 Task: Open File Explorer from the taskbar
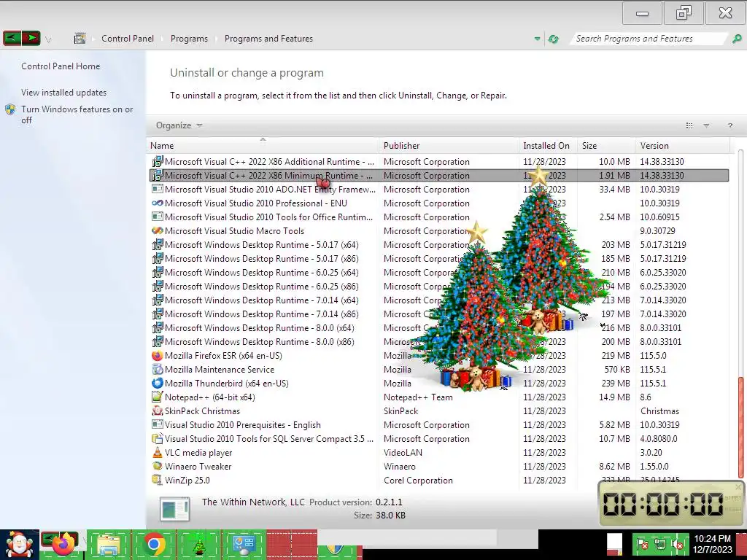pyautogui.click(x=108, y=545)
